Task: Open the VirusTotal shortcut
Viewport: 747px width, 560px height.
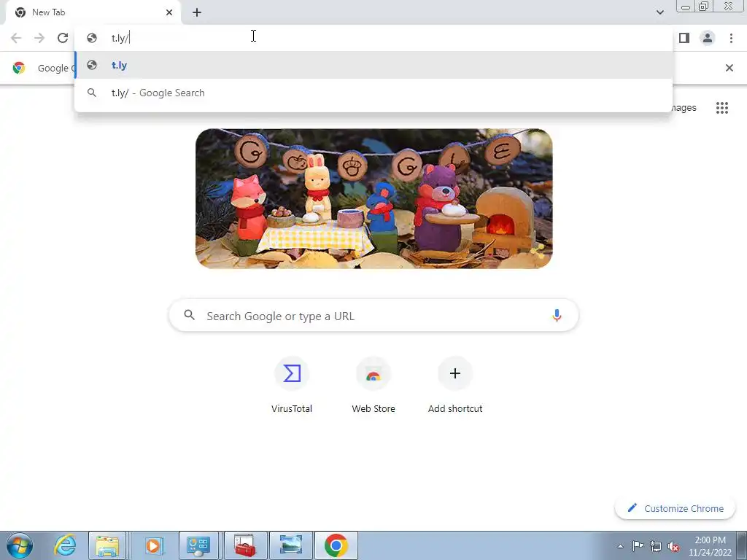Action: (x=292, y=386)
